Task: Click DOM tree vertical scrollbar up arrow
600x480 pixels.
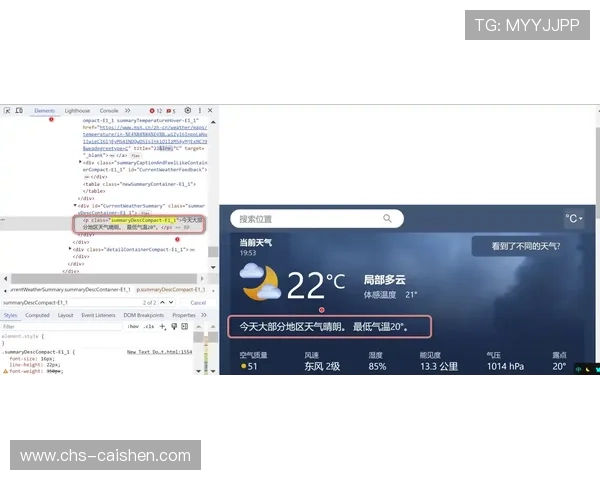Action: click(213, 122)
